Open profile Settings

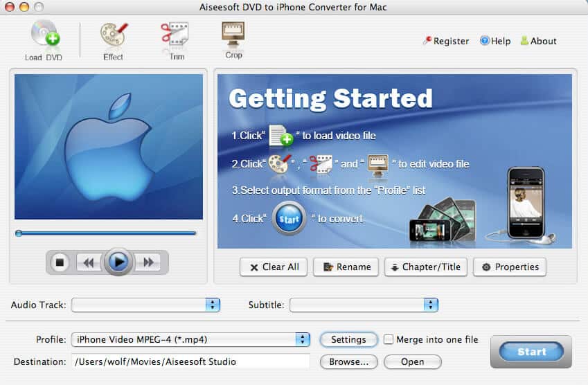coord(349,339)
